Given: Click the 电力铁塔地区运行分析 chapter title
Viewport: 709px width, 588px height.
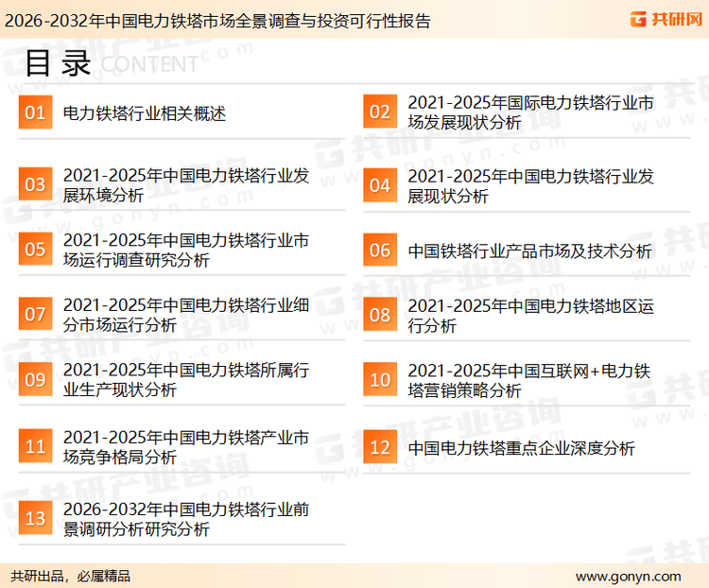Looking at the screenshot, I should click(529, 315).
